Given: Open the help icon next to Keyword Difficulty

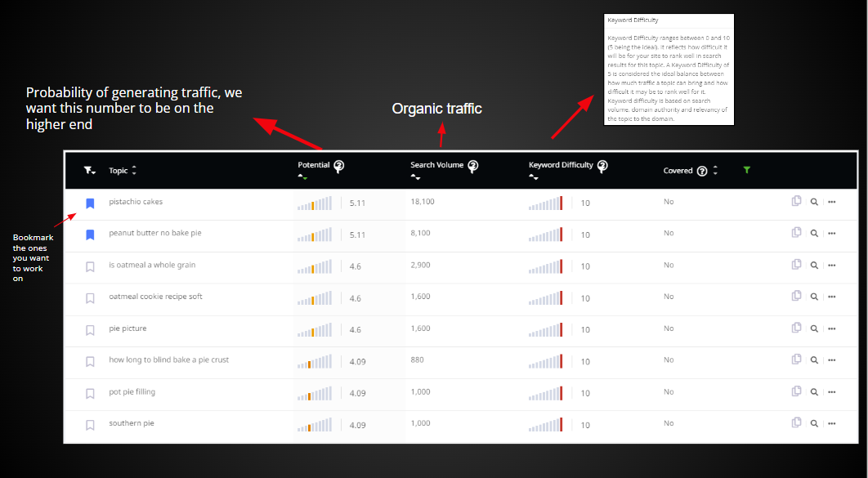Looking at the screenshot, I should (602, 166).
